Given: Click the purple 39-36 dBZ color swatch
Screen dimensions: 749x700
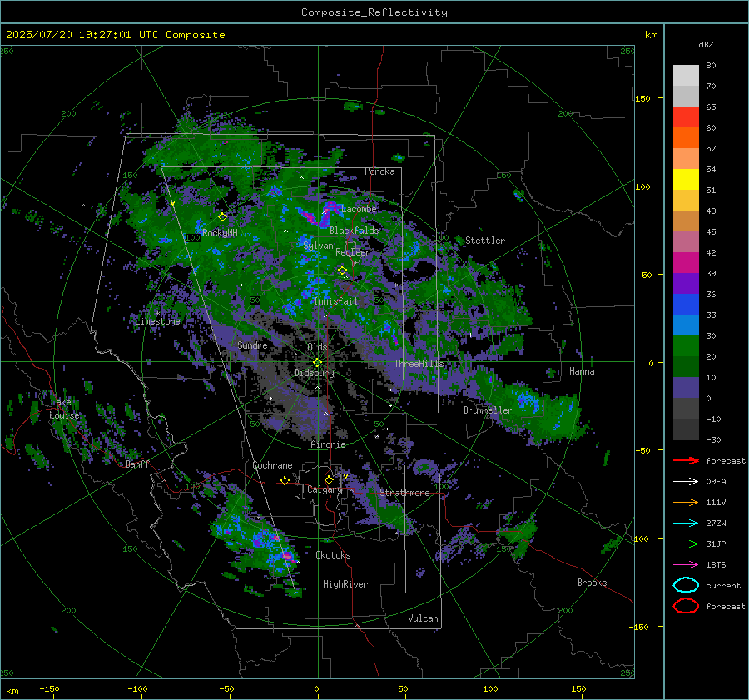Looking at the screenshot, I should click(686, 284).
